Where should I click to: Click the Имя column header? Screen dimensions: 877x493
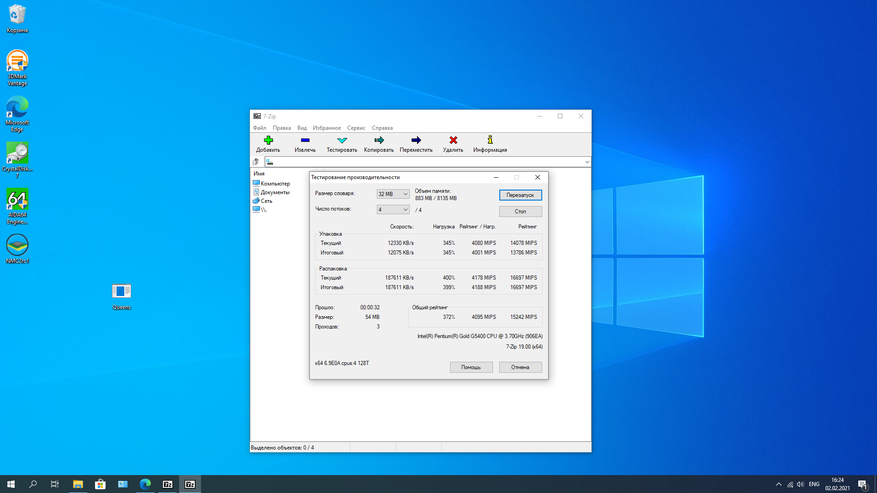[x=259, y=173]
